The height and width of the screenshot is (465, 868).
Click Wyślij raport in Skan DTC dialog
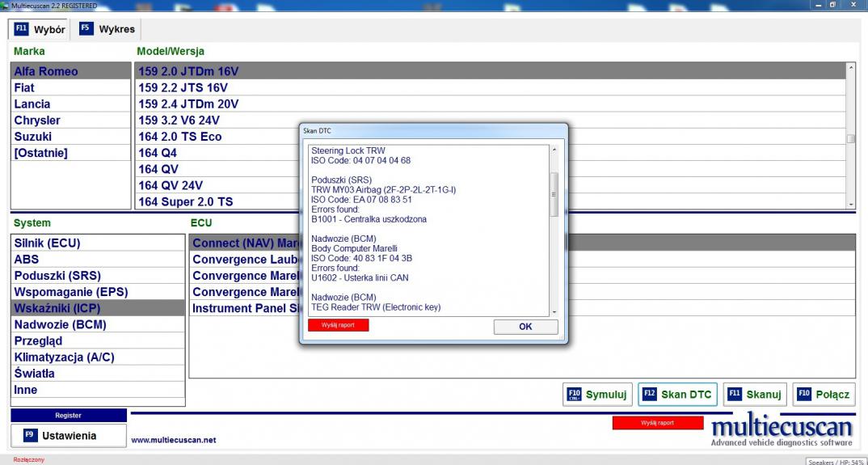click(x=339, y=325)
